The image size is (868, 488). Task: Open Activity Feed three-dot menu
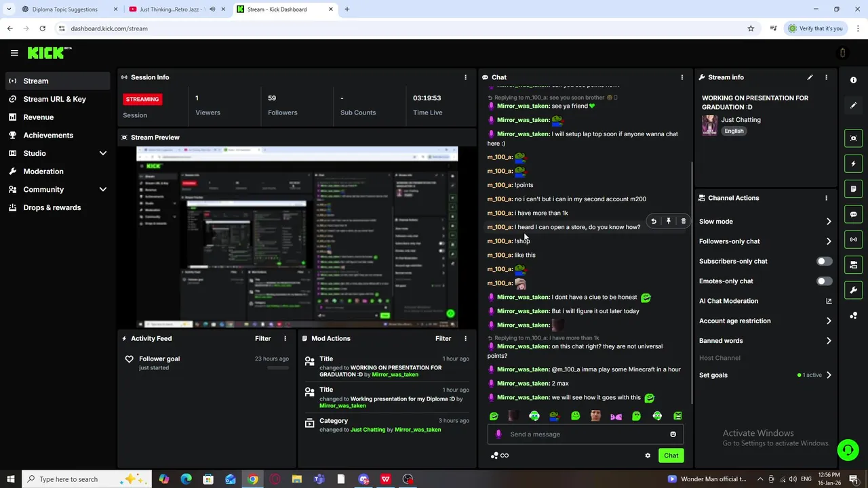click(x=285, y=338)
